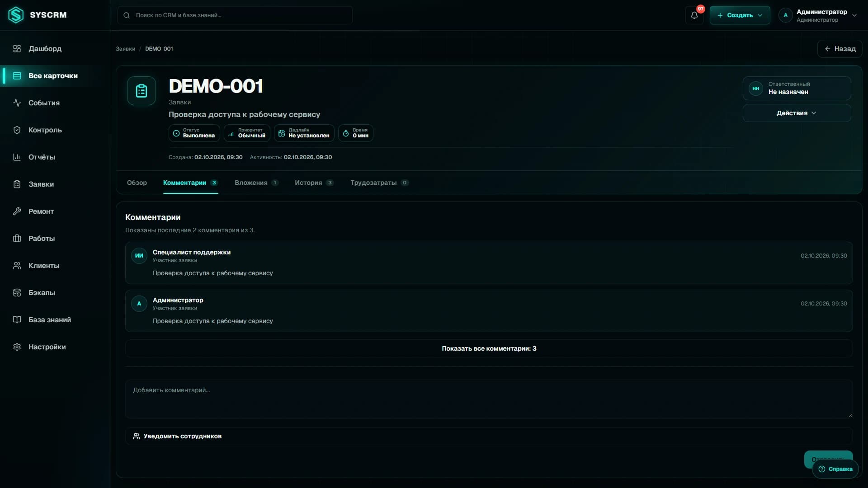Screen dimensions: 868x488
Task: Expand the Создать dropdown
Action: 740,15
